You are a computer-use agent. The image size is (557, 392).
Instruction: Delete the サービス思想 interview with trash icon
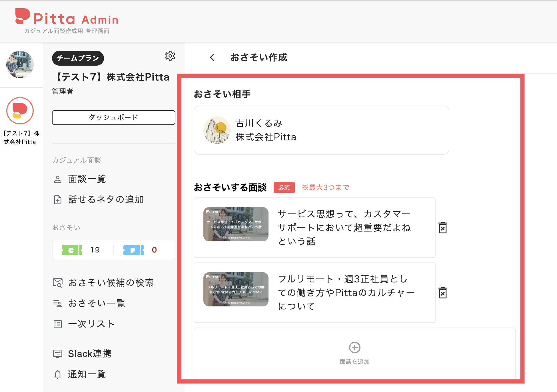[443, 228]
